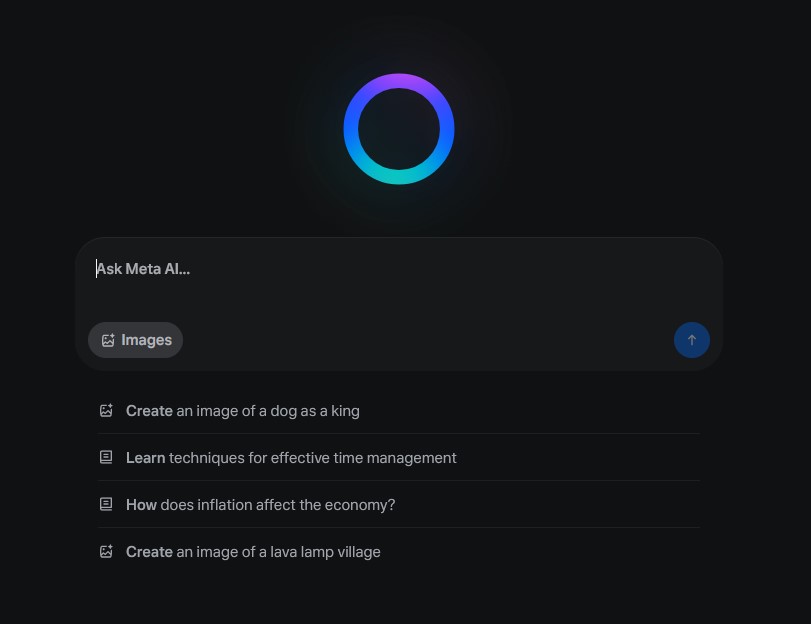
Task: Click the image icon beside dog king suggestion
Action: [x=106, y=410]
